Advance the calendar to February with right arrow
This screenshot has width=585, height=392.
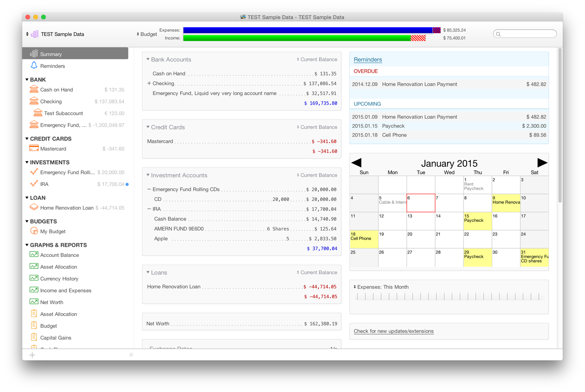542,162
